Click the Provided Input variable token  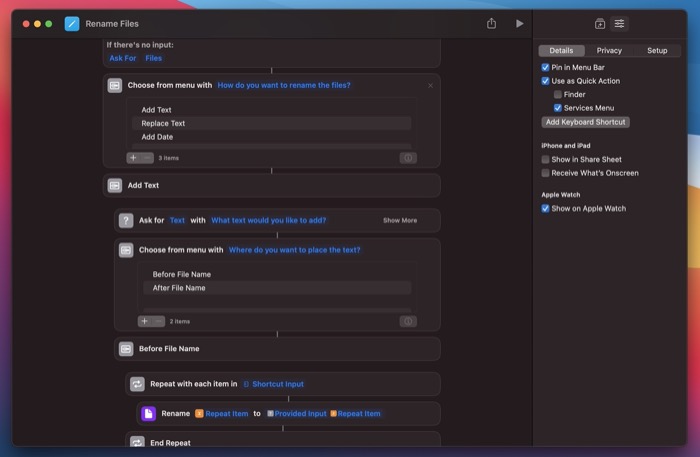tap(297, 413)
